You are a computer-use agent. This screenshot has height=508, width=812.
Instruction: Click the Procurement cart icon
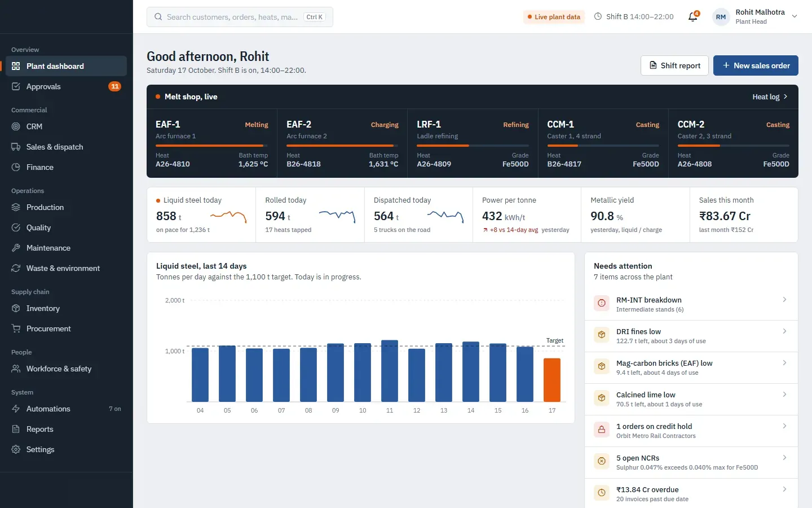point(16,329)
